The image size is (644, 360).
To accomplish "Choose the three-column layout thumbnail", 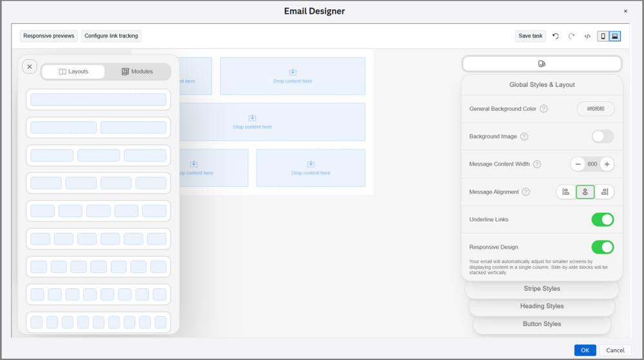I will (98, 155).
